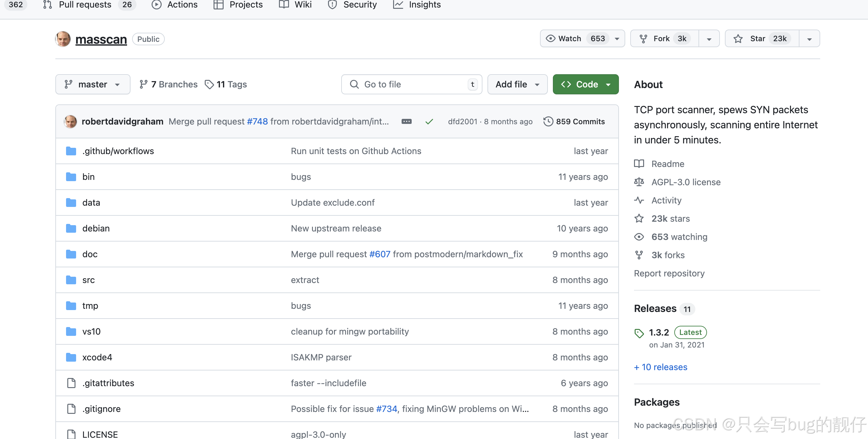Open the Packages heading link

tap(656, 402)
